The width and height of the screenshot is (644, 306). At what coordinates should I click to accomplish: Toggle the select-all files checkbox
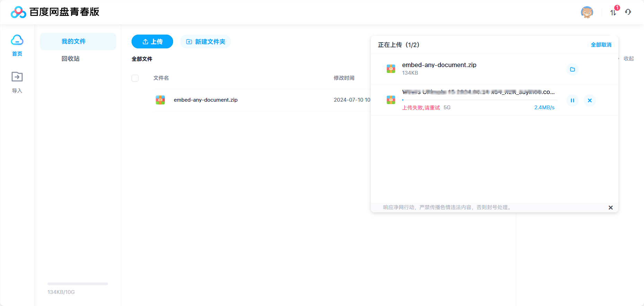coord(135,78)
